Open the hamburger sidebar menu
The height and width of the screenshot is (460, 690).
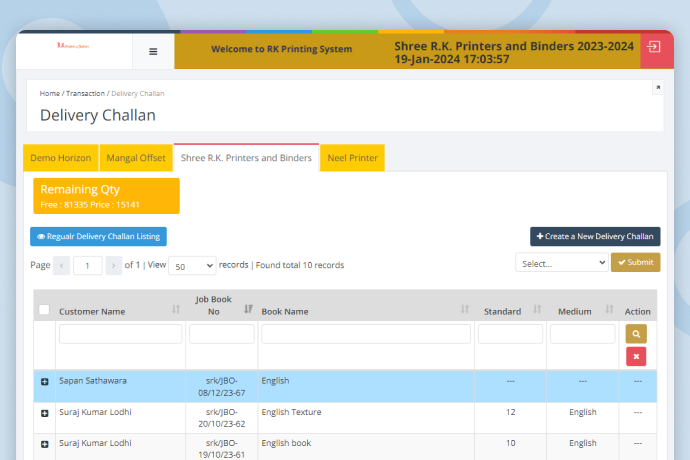click(x=153, y=52)
